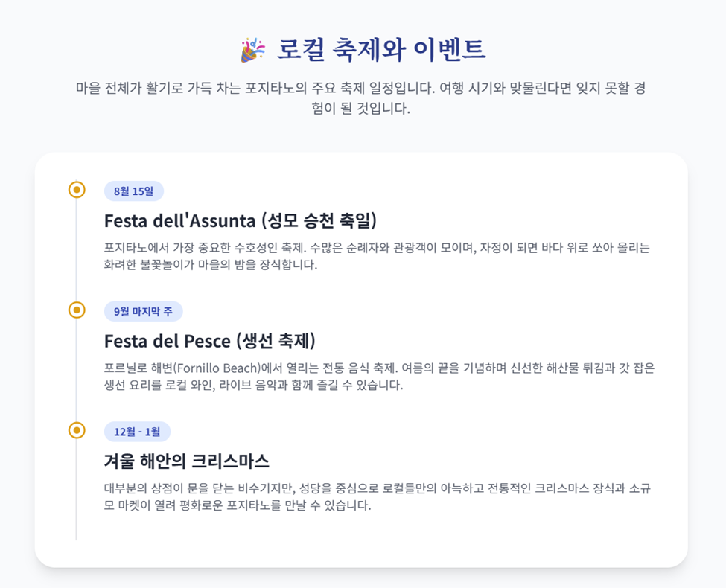Click the party popper emoji icon
Screen dimensions: 726x588
(x=253, y=50)
